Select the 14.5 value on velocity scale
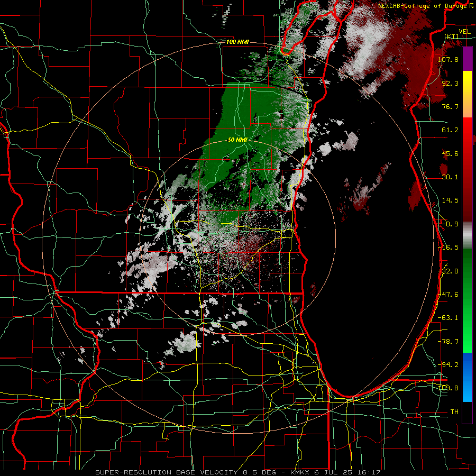The width and height of the screenshot is (476, 476). click(x=450, y=200)
